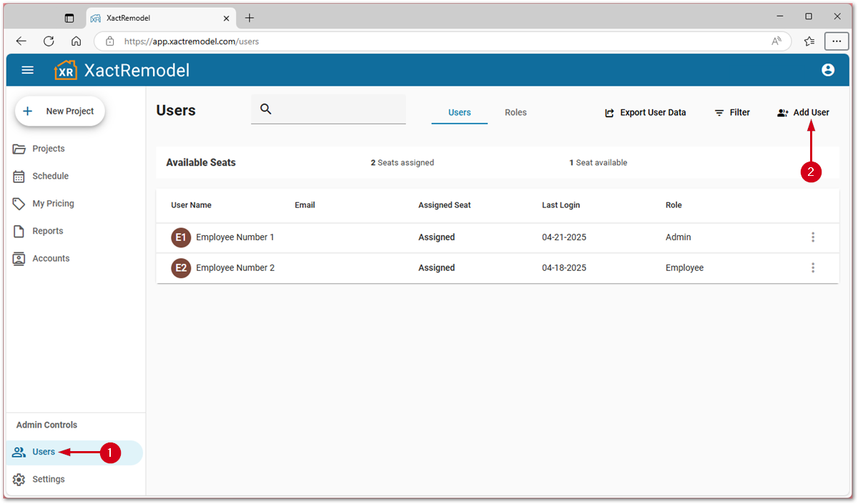The image size is (858, 504).
Task: Open browser settings and more menu
Action: 837,41
